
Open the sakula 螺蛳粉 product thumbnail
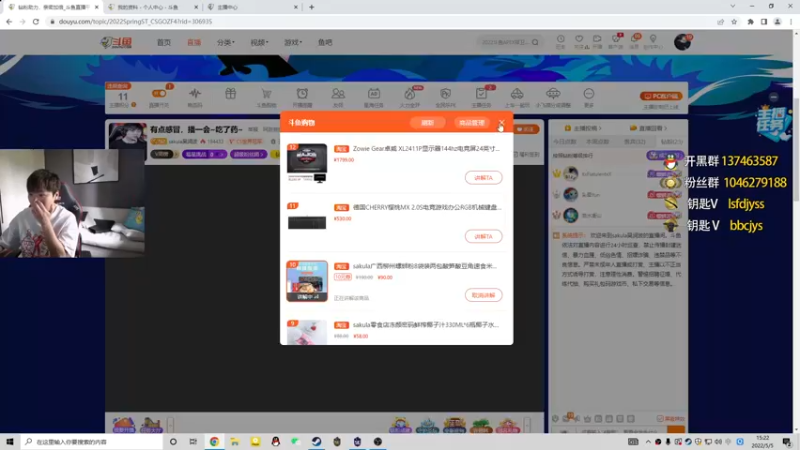pyautogui.click(x=307, y=281)
